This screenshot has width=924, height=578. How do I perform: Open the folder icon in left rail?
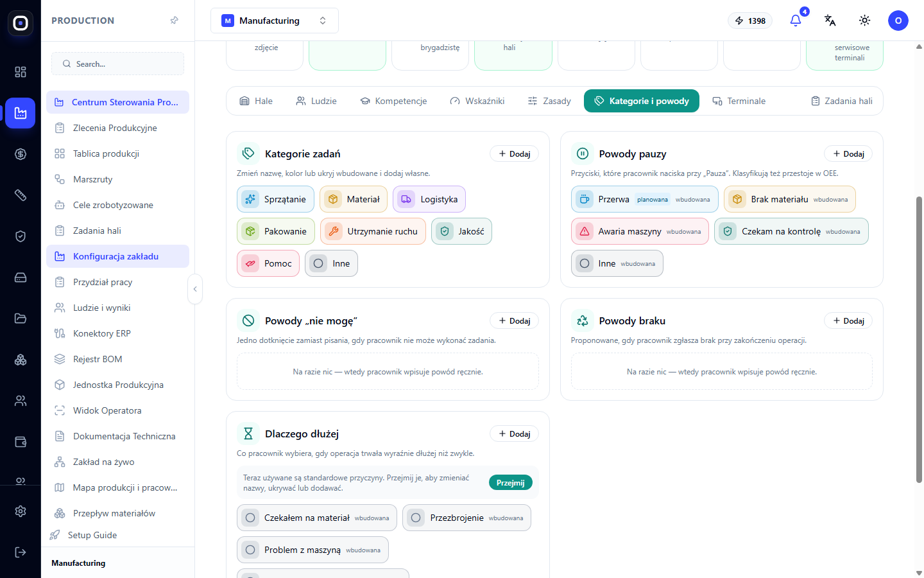[x=21, y=319]
